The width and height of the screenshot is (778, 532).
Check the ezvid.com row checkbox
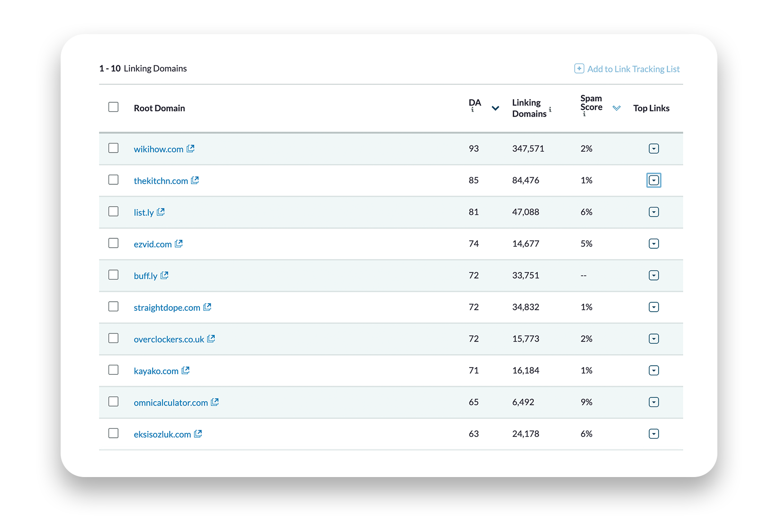pos(113,243)
